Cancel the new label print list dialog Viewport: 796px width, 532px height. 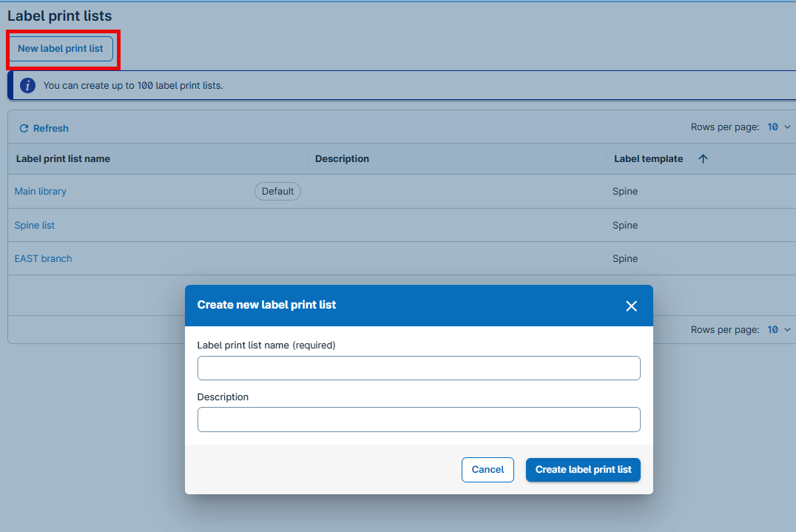488,470
